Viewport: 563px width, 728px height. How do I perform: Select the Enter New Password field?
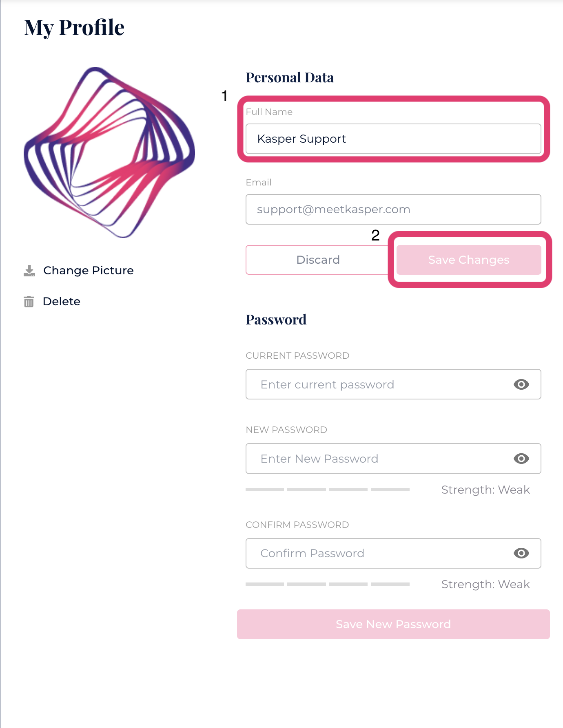[x=379, y=459]
